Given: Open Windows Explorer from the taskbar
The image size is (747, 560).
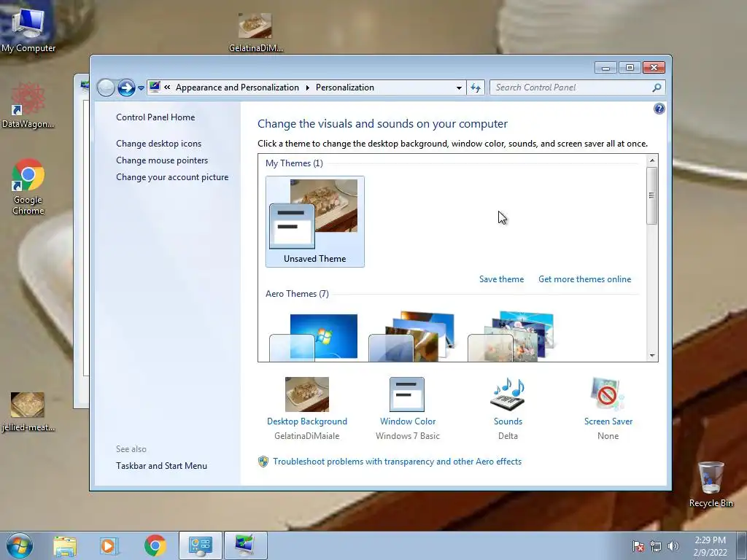Looking at the screenshot, I should [65, 546].
